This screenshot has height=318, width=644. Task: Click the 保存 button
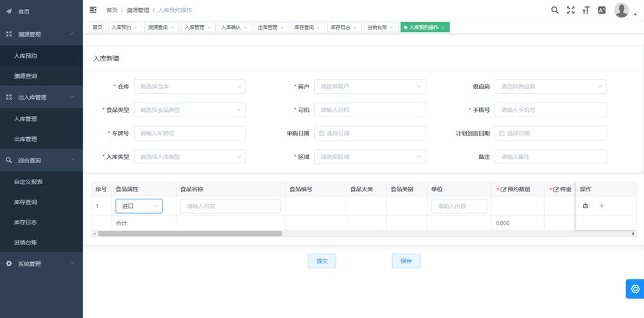[x=406, y=261]
